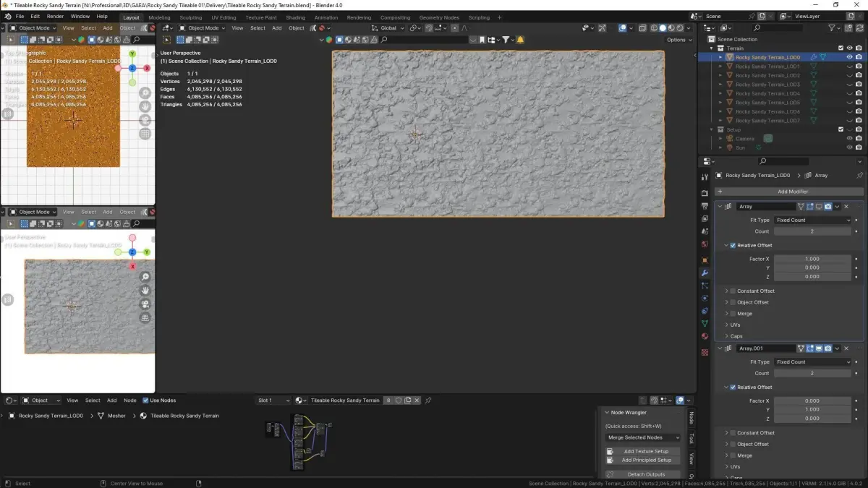
Task: Open the Merge Selected Nodes dropdown
Action: point(643,437)
